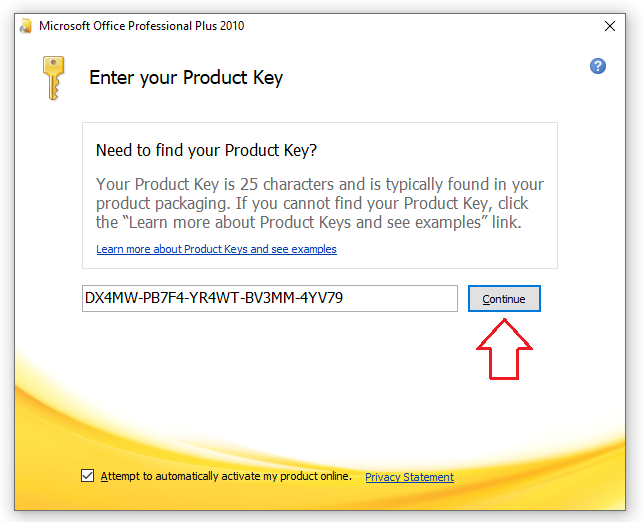Open the Privacy Statement link
The height and width of the screenshot is (522, 644).
click(x=409, y=477)
